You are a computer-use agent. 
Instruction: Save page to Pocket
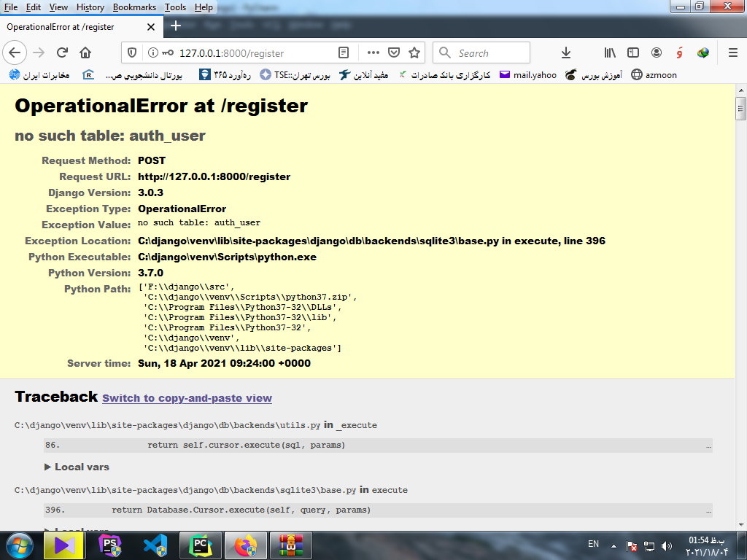[393, 52]
